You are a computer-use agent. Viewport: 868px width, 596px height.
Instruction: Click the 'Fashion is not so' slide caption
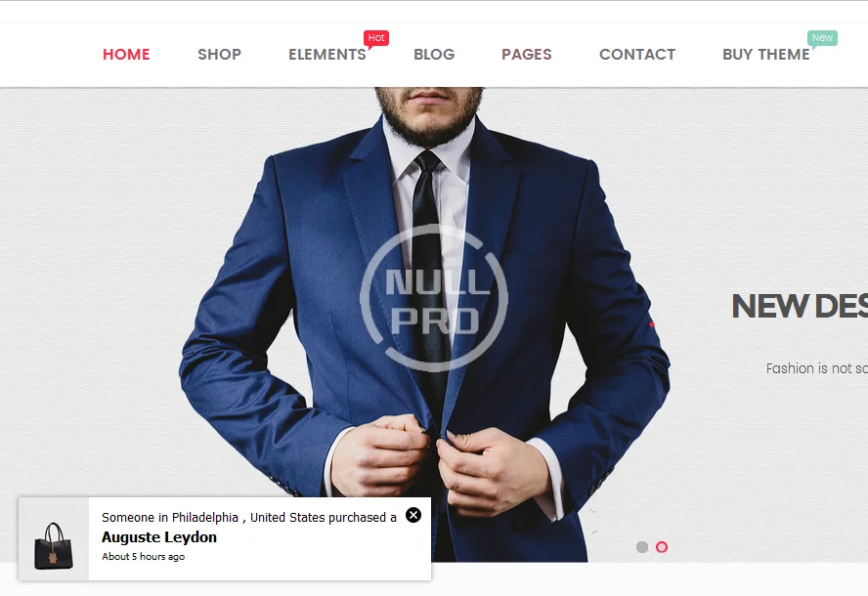pos(816,368)
